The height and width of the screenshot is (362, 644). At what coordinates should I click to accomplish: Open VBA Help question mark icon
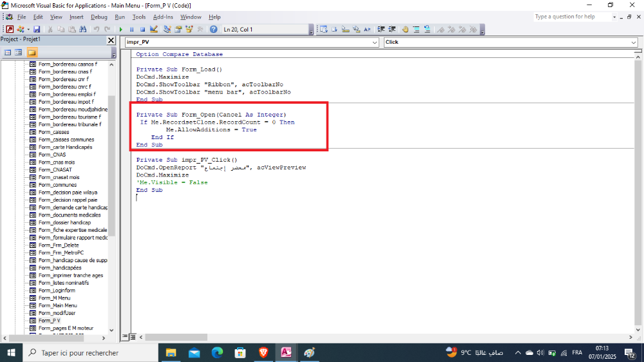click(214, 29)
